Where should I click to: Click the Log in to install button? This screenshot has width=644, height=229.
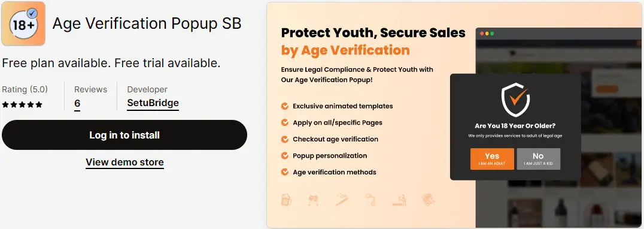tap(124, 135)
